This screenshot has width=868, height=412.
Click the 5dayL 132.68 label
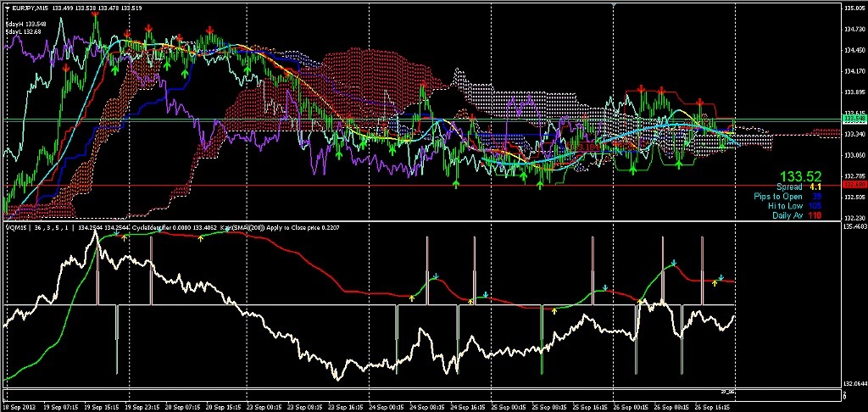tap(24, 32)
